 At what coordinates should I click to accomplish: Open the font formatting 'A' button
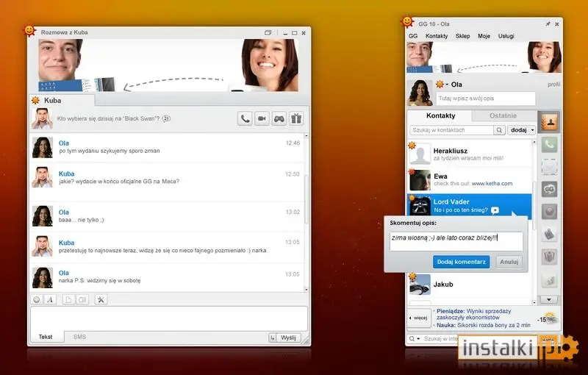tap(50, 299)
